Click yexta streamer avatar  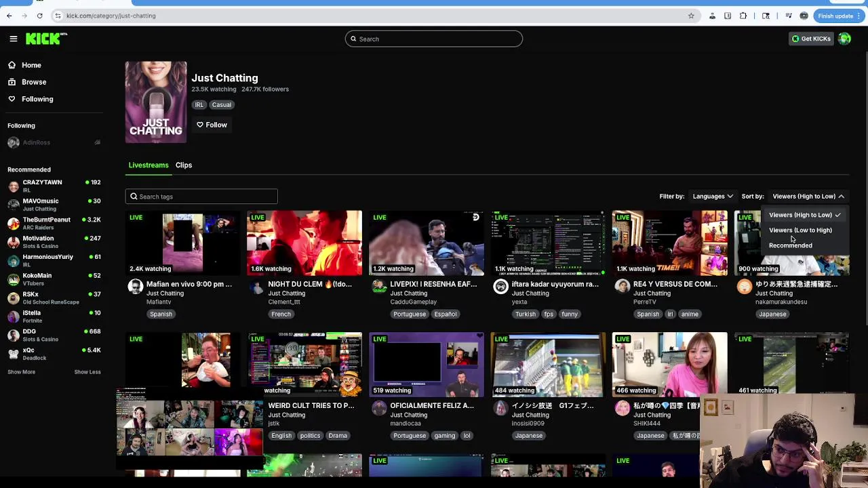(500, 287)
